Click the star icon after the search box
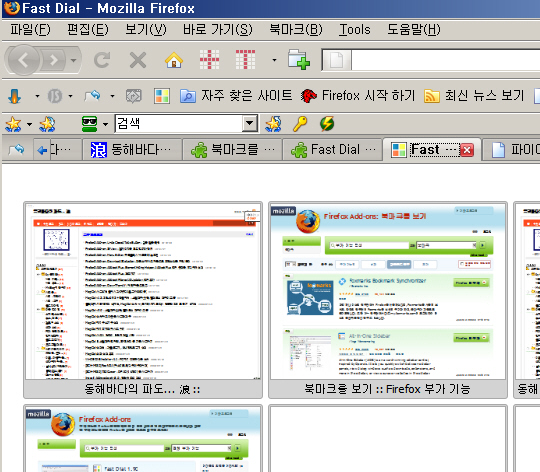Screen dimensions: 540x472 click(273, 124)
